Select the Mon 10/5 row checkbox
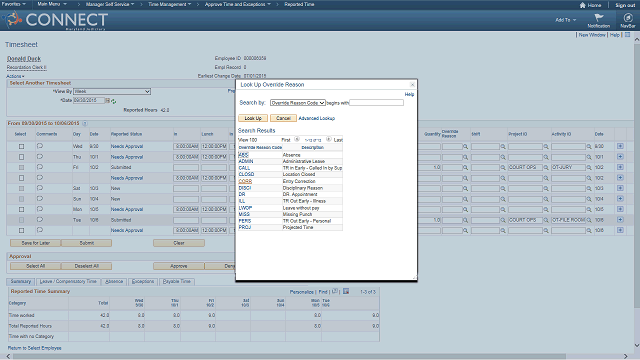The image size is (640, 360). point(22,209)
